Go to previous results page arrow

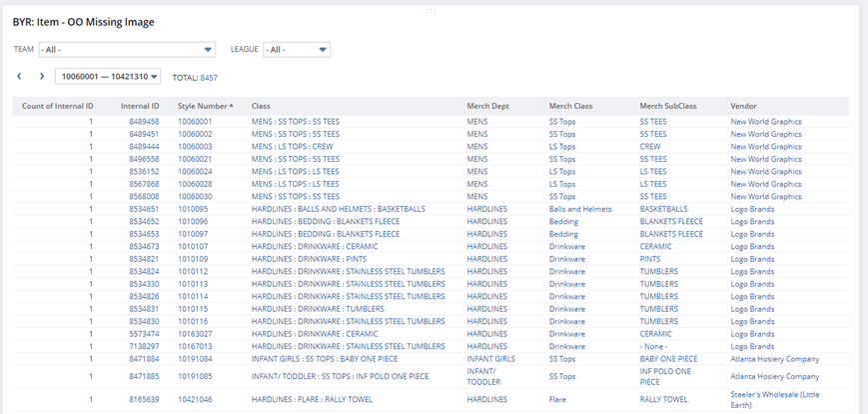pyautogui.click(x=19, y=76)
